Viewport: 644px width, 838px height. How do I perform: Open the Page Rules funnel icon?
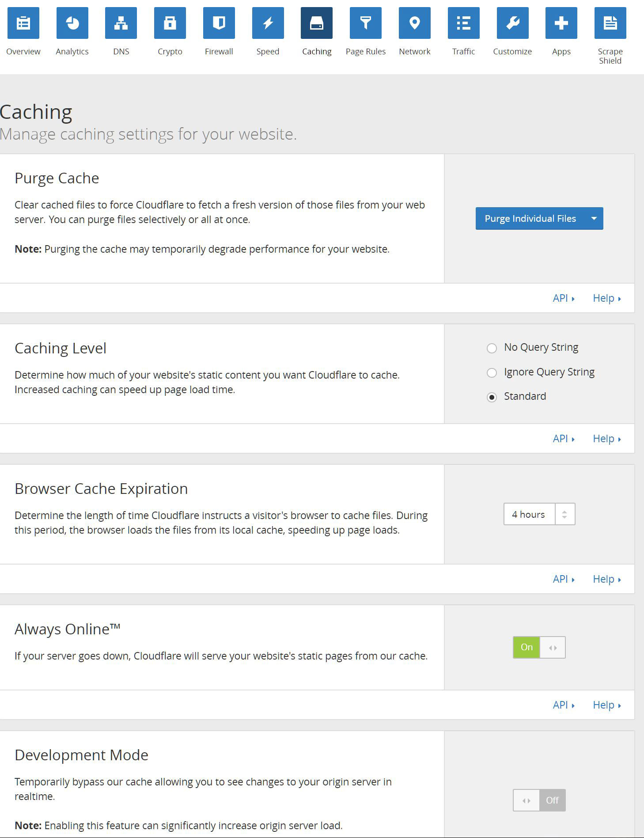coord(366,23)
